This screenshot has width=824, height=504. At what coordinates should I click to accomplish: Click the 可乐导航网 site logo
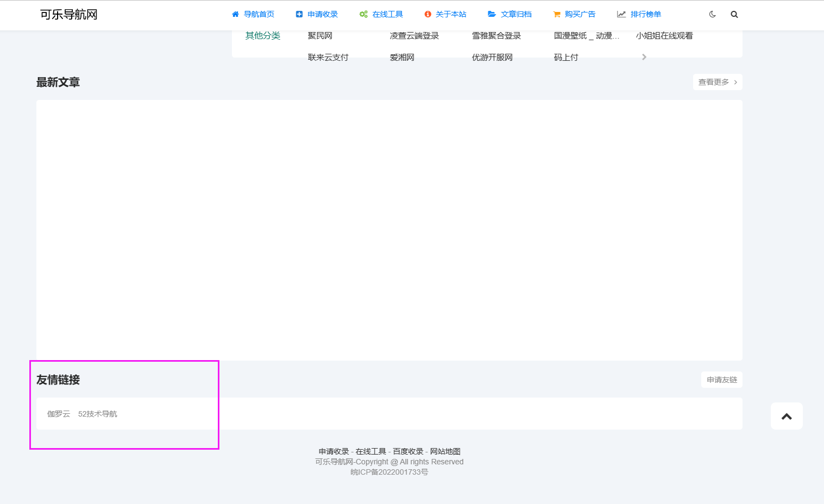coord(69,15)
